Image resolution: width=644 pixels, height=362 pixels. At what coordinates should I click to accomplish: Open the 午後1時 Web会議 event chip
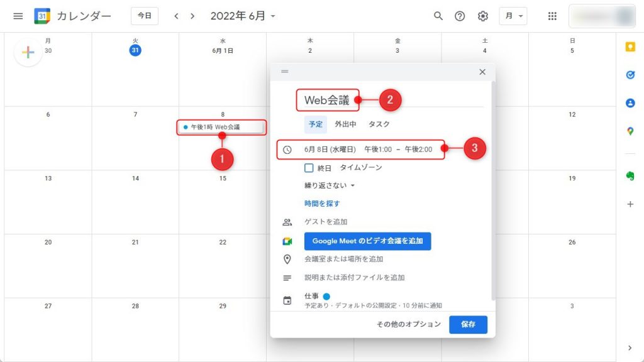coord(221,127)
